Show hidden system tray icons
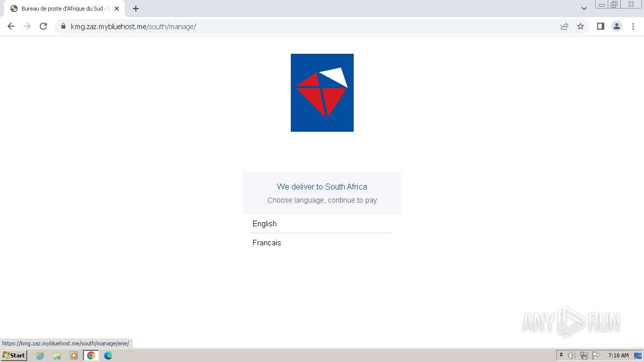Screen dimensions: 644x362 (561, 355)
